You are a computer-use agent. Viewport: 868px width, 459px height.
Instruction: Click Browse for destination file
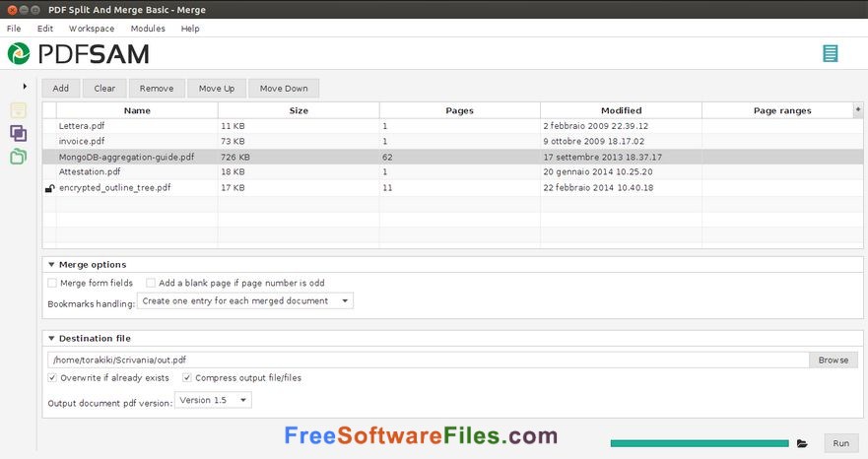point(834,360)
